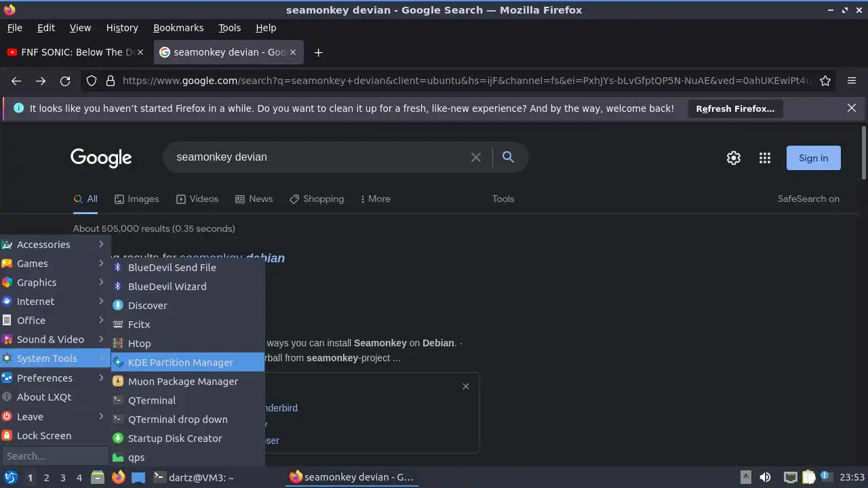This screenshot has width=868, height=488.
Task: Open the More search filters dropdown
Action: pyautogui.click(x=375, y=199)
